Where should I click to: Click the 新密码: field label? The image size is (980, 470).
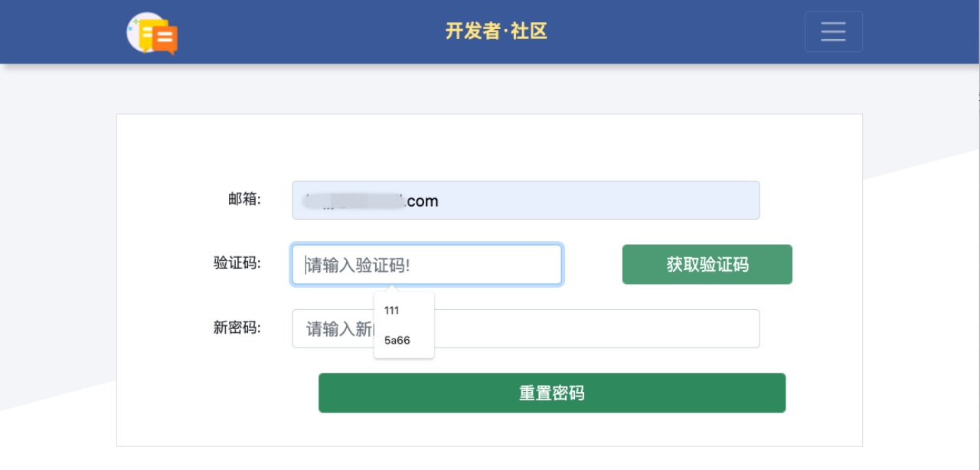point(237,328)
